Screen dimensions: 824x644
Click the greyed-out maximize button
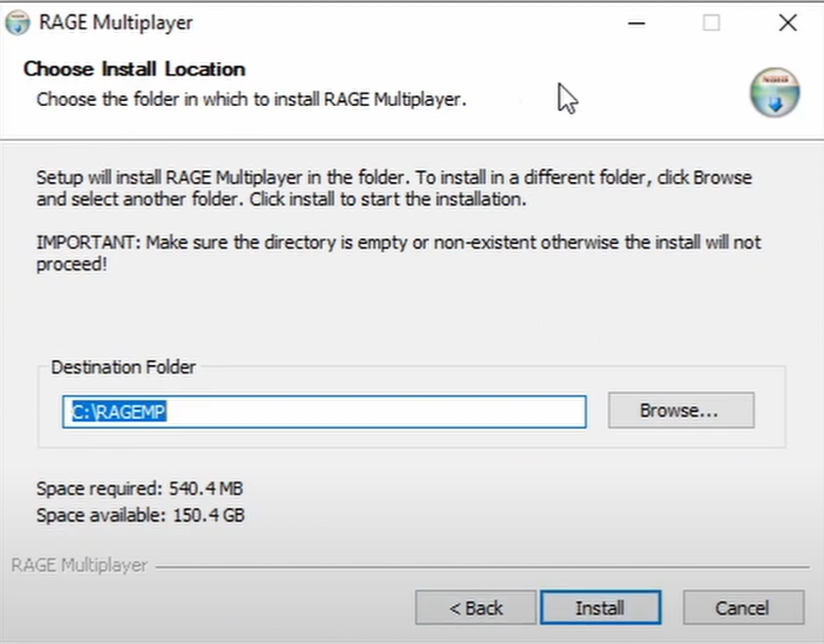(711, 22)
